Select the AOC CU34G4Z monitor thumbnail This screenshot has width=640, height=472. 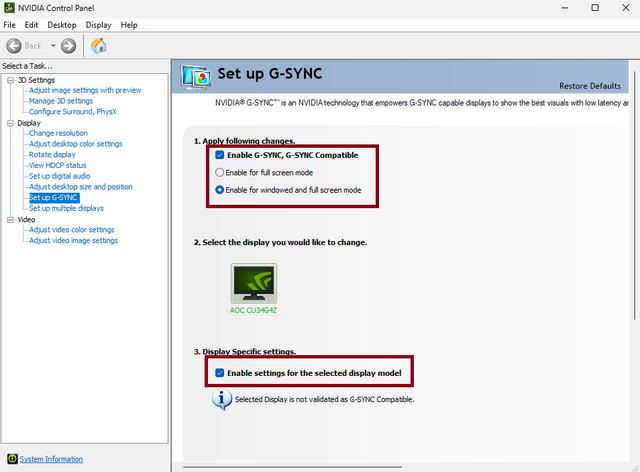click(253, 283)
